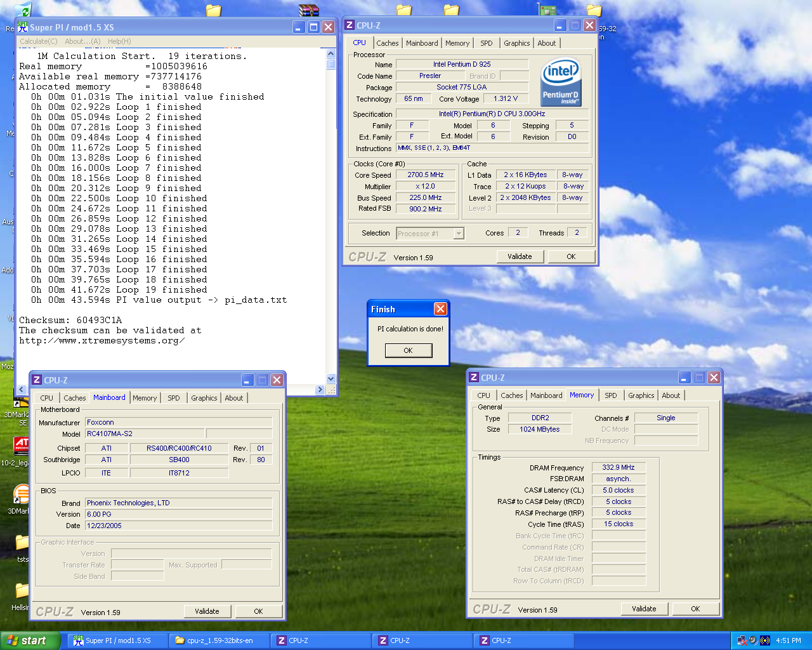This screenshot has width=812, height=650.
Task: Click the Intel Pentium D logo
Action: 561,83
